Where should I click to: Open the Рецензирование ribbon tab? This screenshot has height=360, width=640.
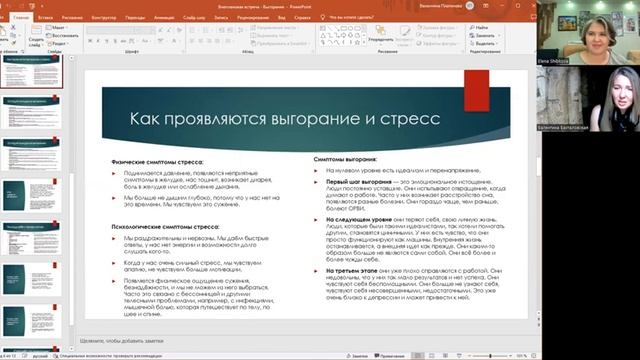pos(253,18)
